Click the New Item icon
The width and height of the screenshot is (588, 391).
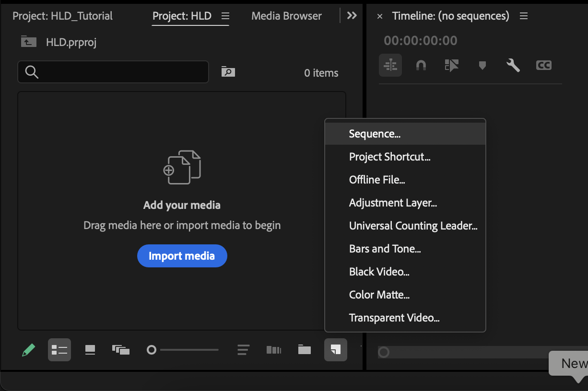point(336,350)
